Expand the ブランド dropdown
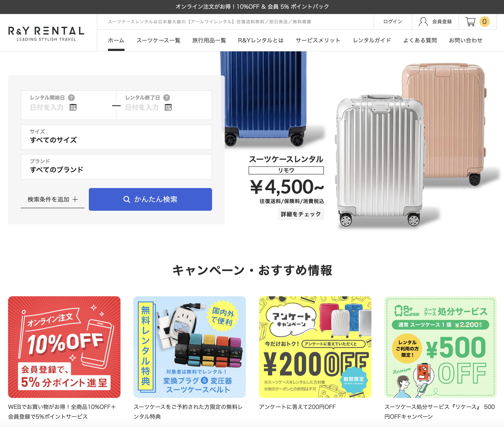 [x=116, y=167]
